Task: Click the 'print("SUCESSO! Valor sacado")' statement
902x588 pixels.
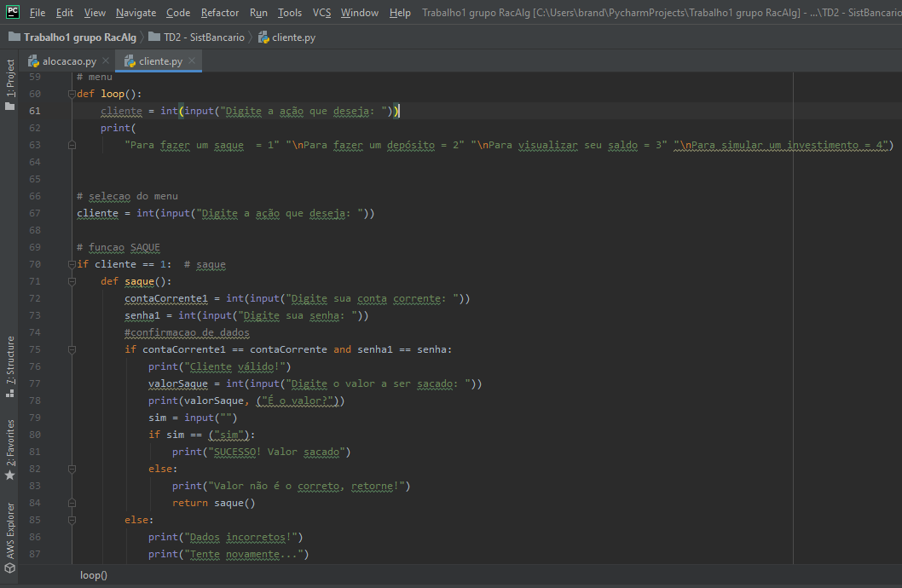Action: (x=261, y=452)
